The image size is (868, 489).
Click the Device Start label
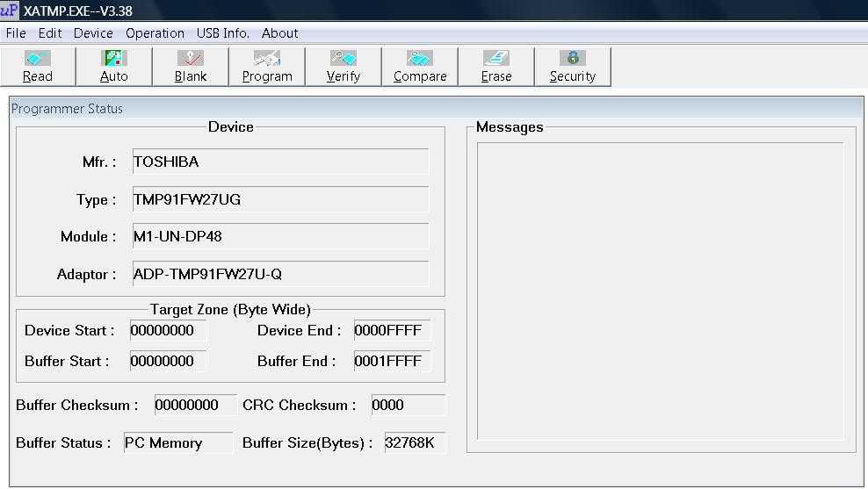coord(69,330)
